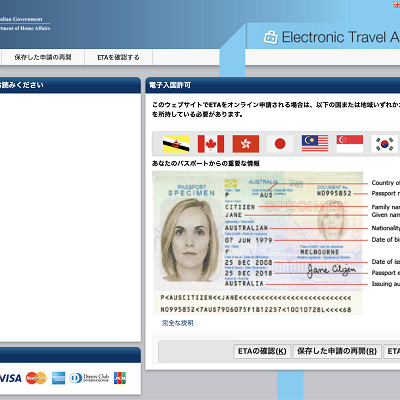Viewport: 400px width, 400px height.
Task: Click the Diners Club logo
Action: pos(89,378)
